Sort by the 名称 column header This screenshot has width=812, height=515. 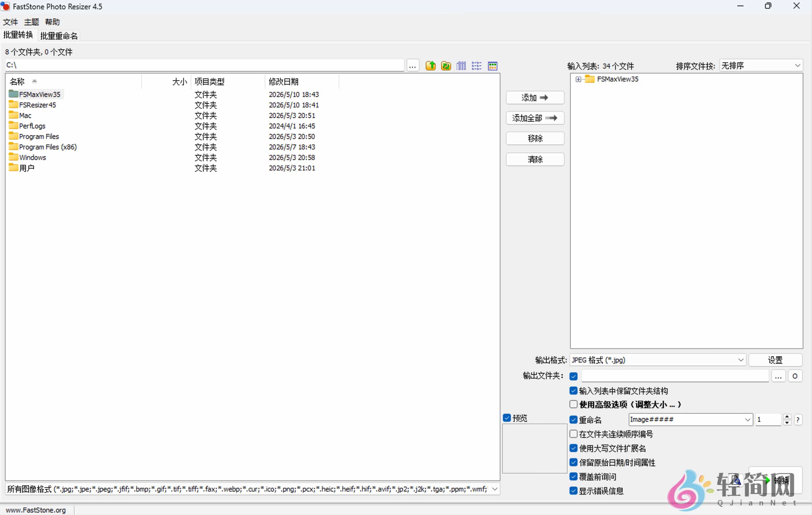point(73,81)
